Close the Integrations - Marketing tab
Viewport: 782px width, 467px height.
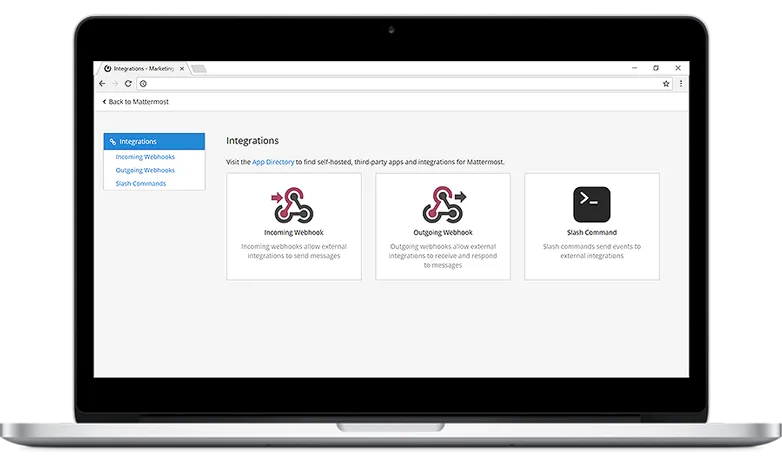[x=182, y=69]
